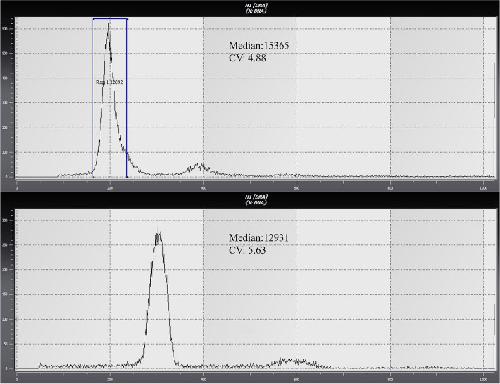Viewport: 500px width, 384px height.
Task: Click the small second peak in upper histogram
Action: (x=197, y=167)
